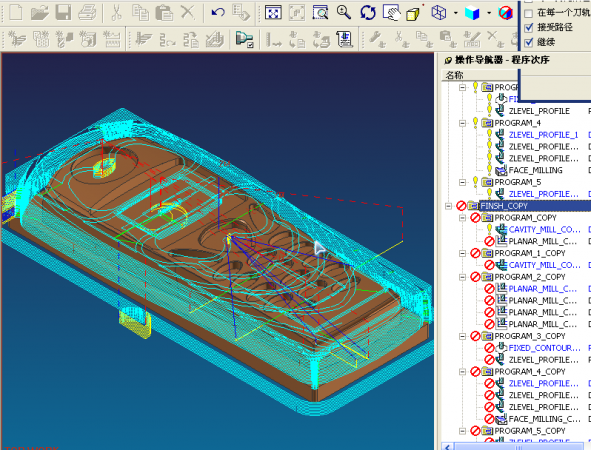This screenshot has height=450, width=591.
Task: Click the magnifier Zoom icon
Action: (344, 12)
